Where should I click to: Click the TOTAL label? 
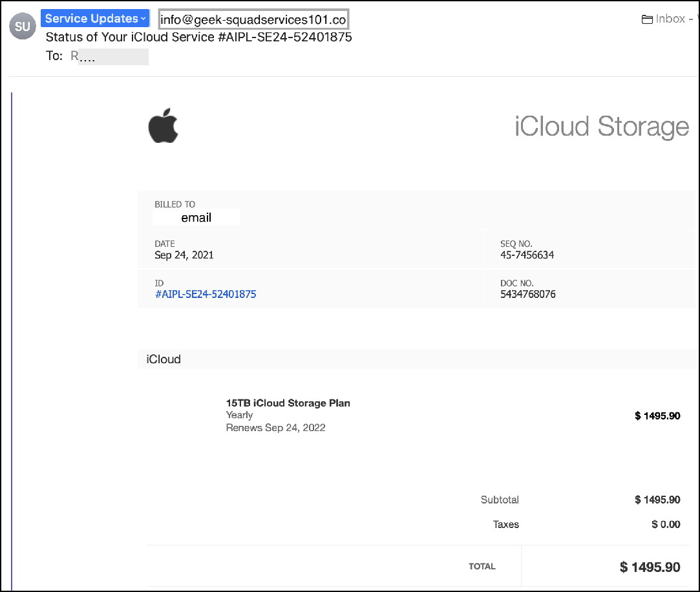482,567
